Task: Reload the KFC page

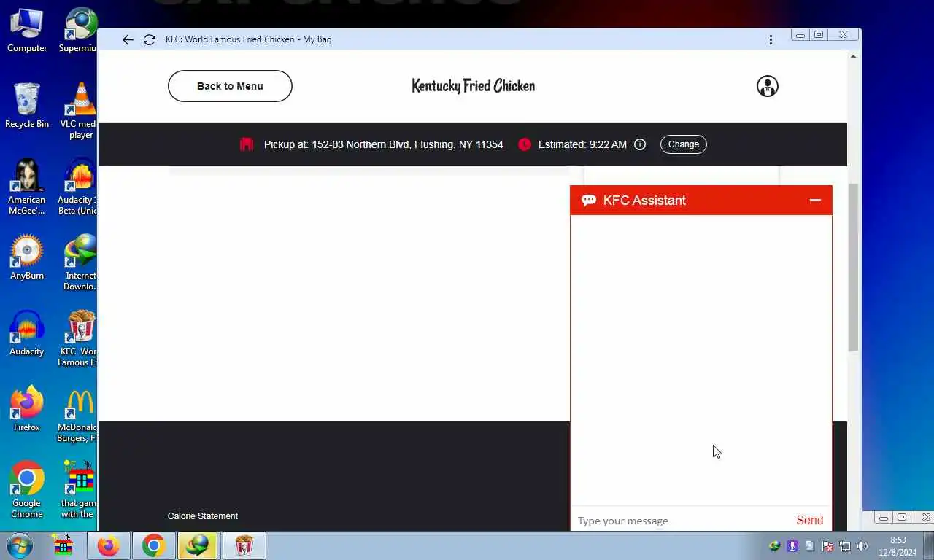Action: 149,40
